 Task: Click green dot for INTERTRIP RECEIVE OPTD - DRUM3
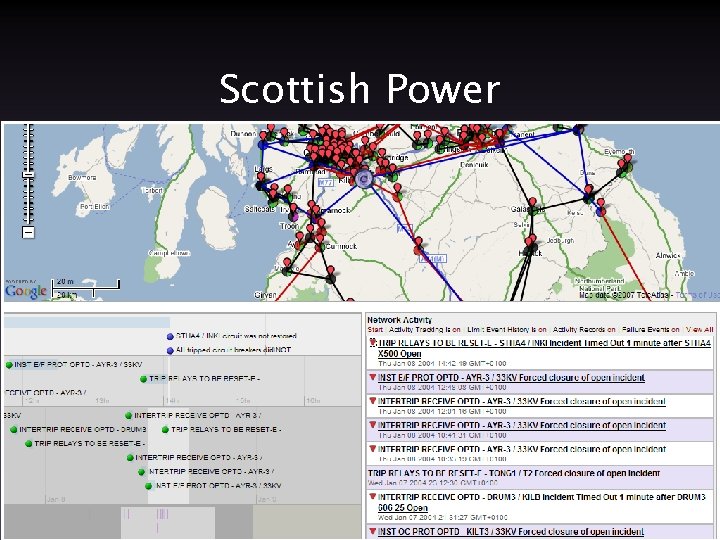pos(14,430)
